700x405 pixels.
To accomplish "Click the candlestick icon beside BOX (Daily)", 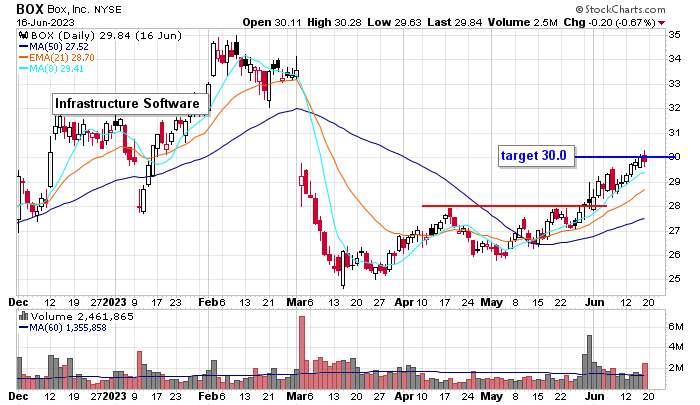I will [24, 36].
